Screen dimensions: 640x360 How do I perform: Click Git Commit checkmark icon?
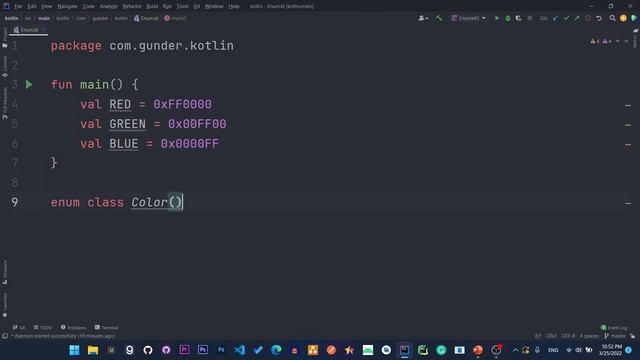[566, 18]
